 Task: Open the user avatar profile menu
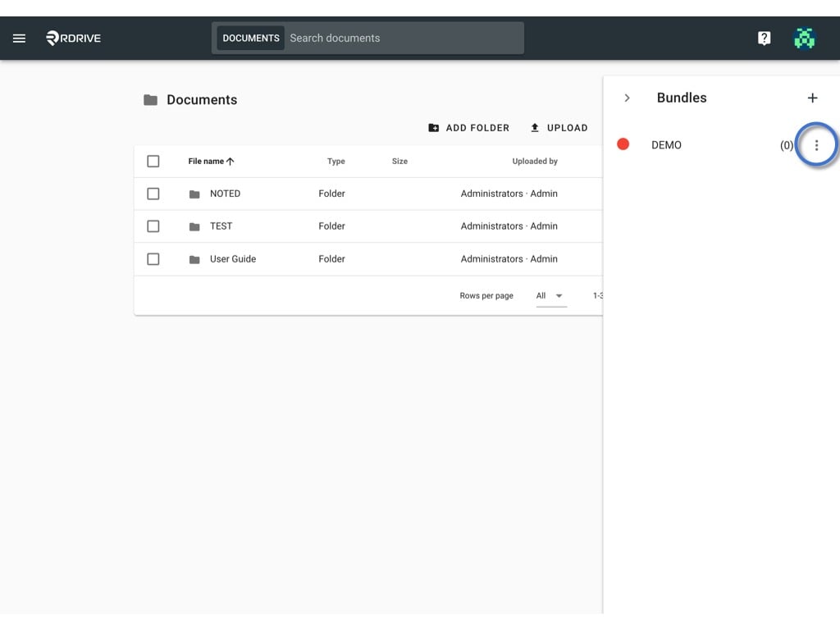click(804, 38)
